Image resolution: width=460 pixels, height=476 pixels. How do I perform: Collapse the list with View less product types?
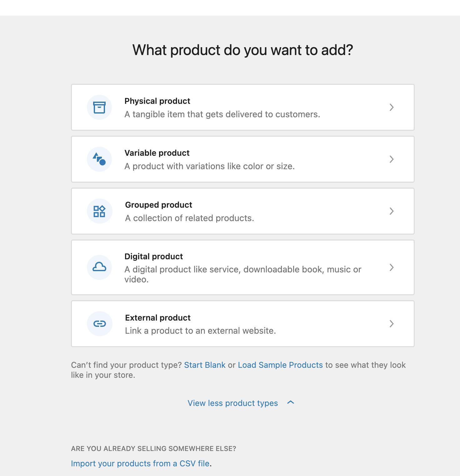point(232,403)
